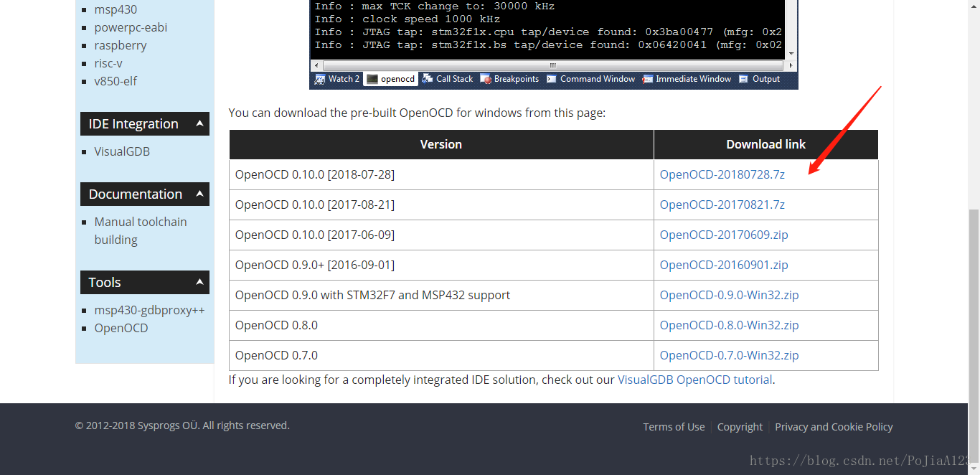
Task: Open Privacy and Cookie Policy link
Action: 834,426
